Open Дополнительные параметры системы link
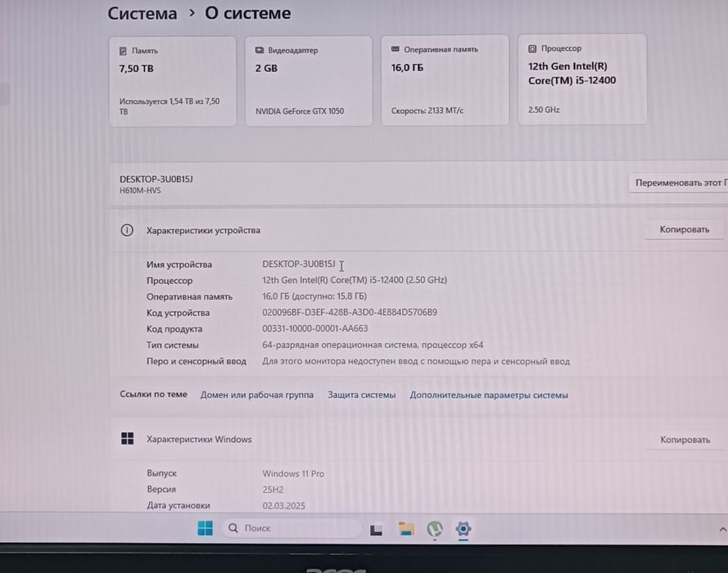This screenshot has height=573, width=728. point(489,395)
